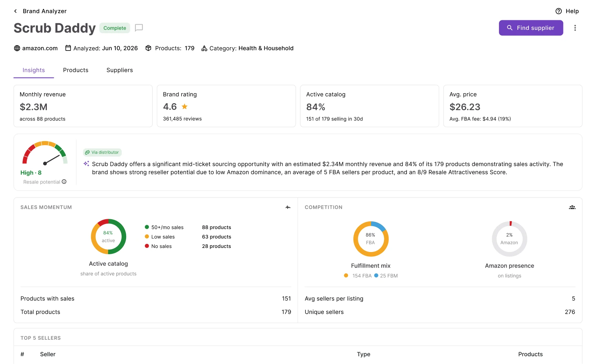Click the back arrow beside Brand Analyzer

[15, 11]
